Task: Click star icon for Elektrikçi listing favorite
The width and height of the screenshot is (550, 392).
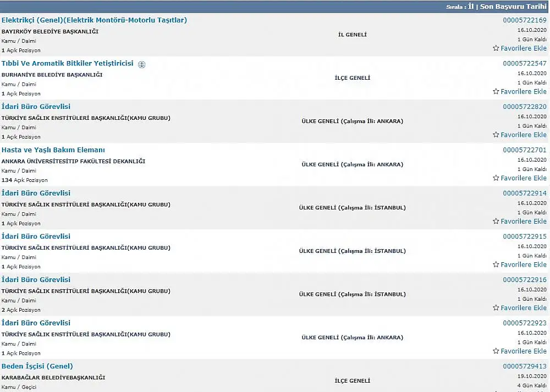Action: 496,48
